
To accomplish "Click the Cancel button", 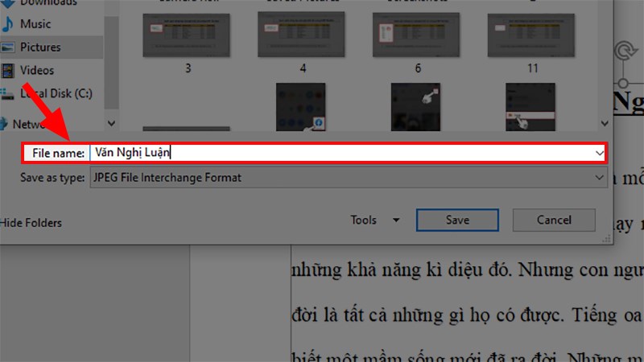I will 554,220.
